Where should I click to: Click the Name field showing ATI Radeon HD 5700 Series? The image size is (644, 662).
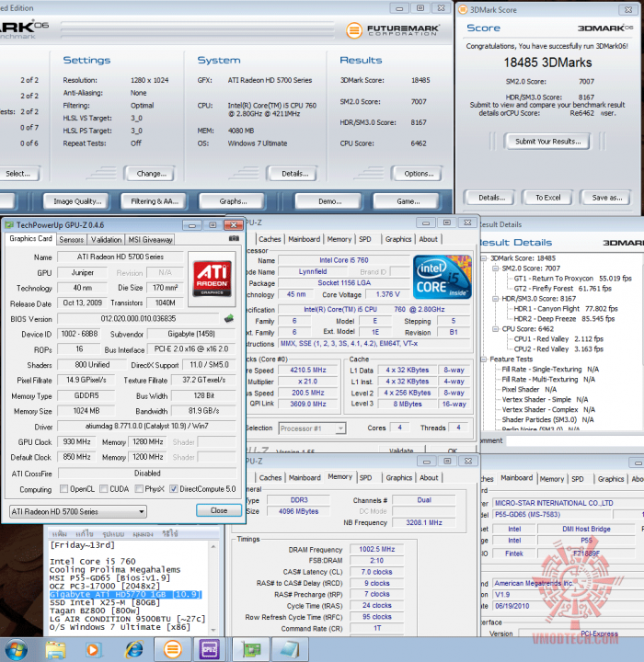(x=120, y=257)
